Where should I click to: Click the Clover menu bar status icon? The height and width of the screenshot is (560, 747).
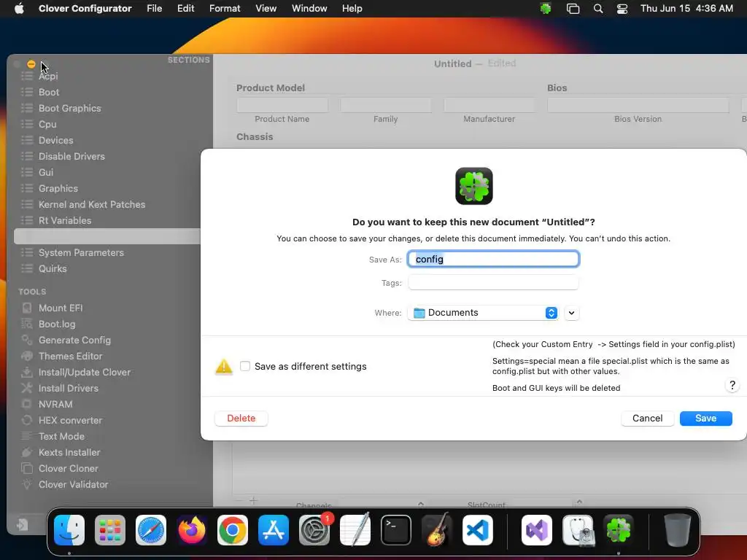click(546, 9)
